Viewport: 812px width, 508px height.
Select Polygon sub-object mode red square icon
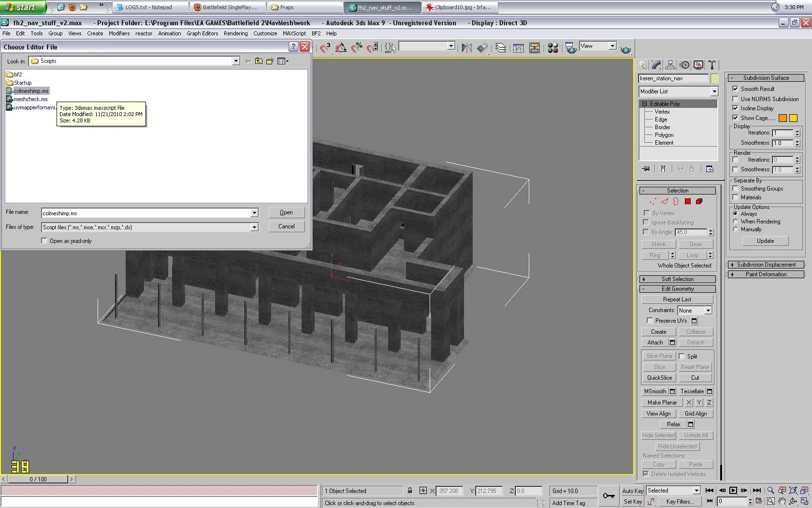tap(687, 202)
